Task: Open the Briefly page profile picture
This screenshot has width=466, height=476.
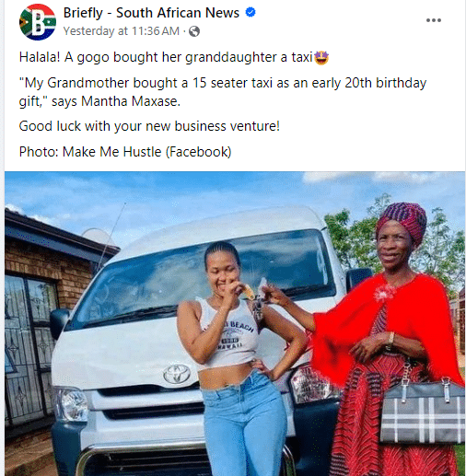Action: 38,22
